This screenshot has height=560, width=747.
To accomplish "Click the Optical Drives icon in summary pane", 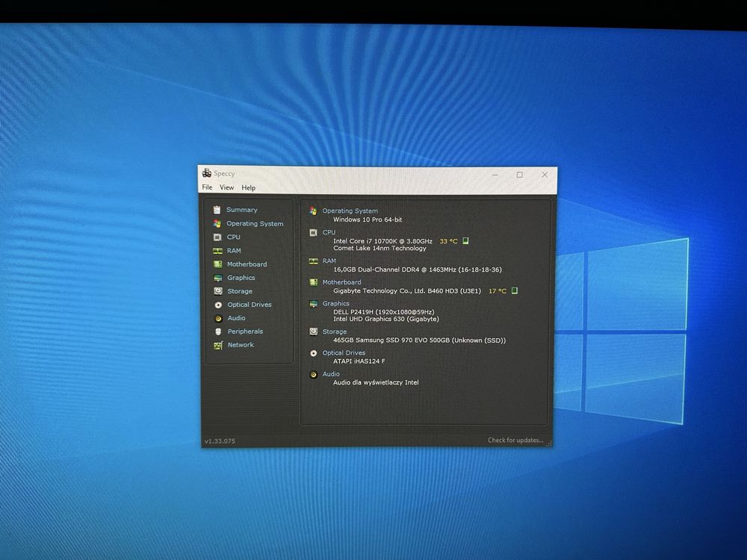I will [x=314, y=353].
